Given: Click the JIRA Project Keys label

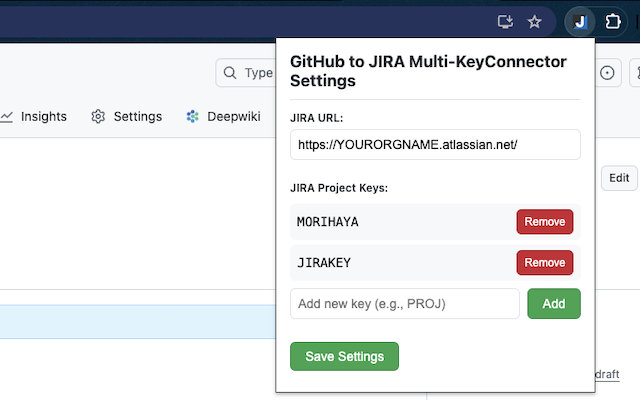Looking at the screenshot, I should click(339, 188).
